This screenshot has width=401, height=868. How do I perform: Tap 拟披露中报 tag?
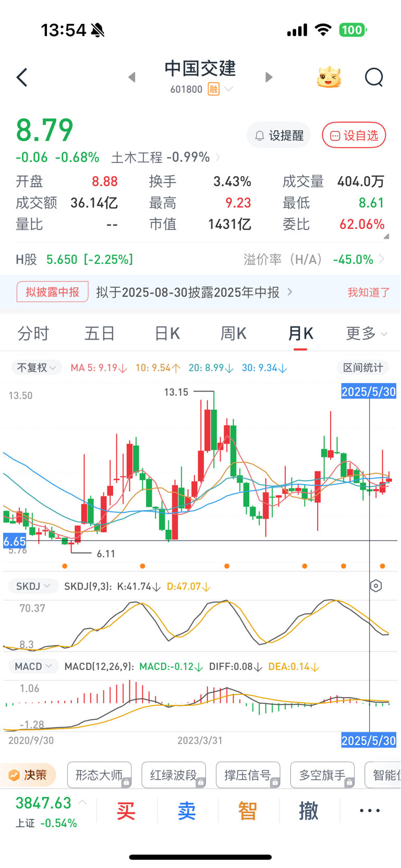point(53,292)
